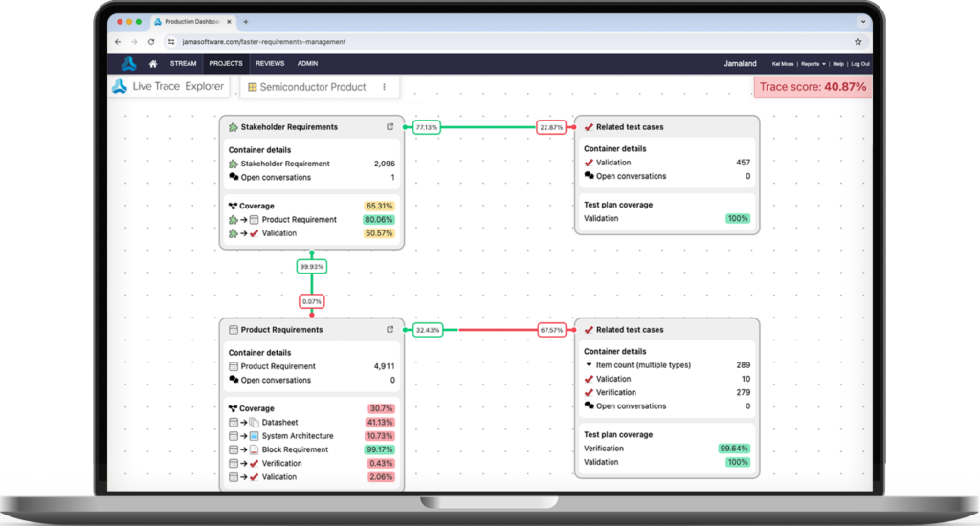Click the 32.43% trace connector label
The height and width of the screenshot is (526, 980).
point(428,330)
